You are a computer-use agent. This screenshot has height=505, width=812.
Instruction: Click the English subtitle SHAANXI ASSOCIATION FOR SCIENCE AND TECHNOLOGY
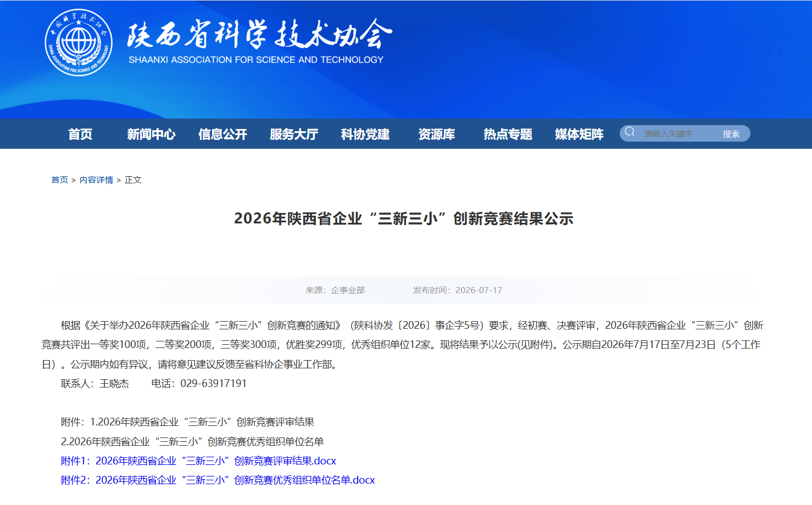coord(256,60)
